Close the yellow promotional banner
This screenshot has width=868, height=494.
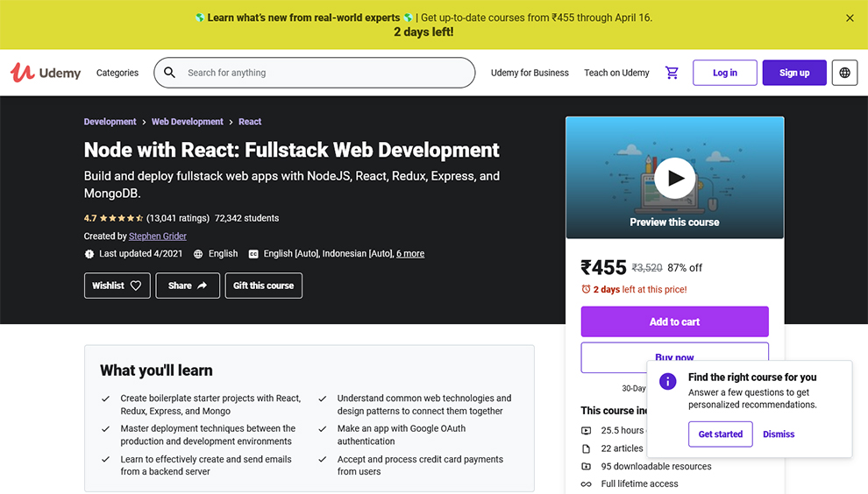point(850,18)
